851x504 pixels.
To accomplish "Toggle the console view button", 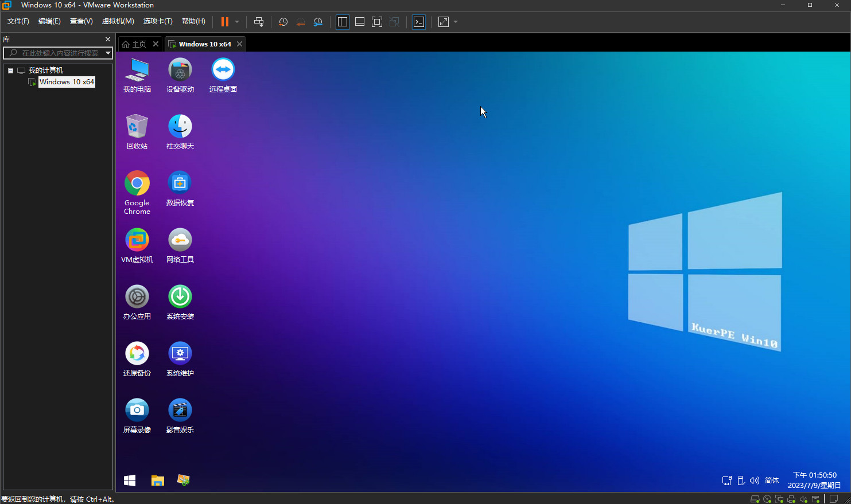I will click(x=419, y=22).
